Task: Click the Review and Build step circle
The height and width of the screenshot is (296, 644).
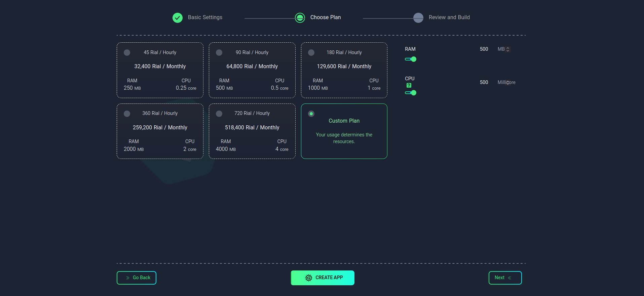Action: click(x=418, y=17)
